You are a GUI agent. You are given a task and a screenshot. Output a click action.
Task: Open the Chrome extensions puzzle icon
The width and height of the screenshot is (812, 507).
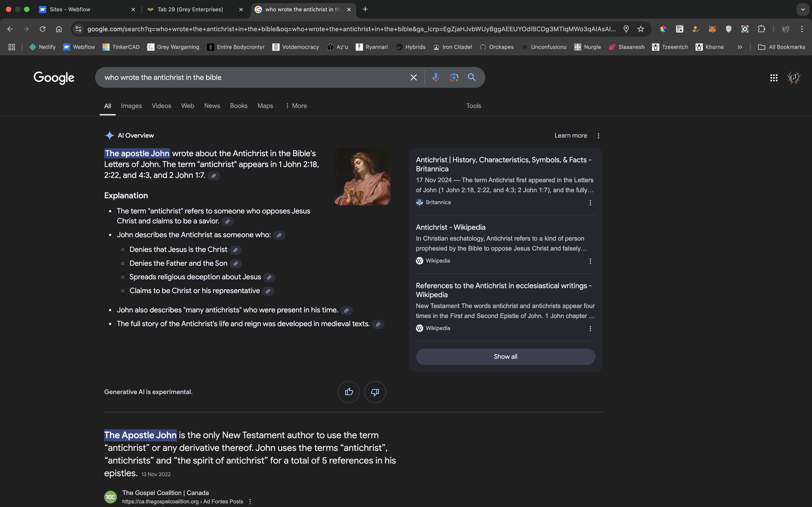(x=761, y=29)
